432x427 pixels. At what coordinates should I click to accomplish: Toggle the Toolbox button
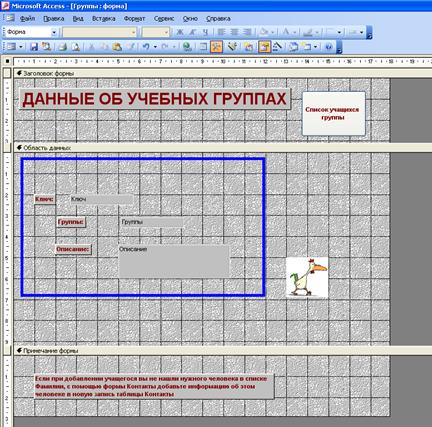click(216, 47)
